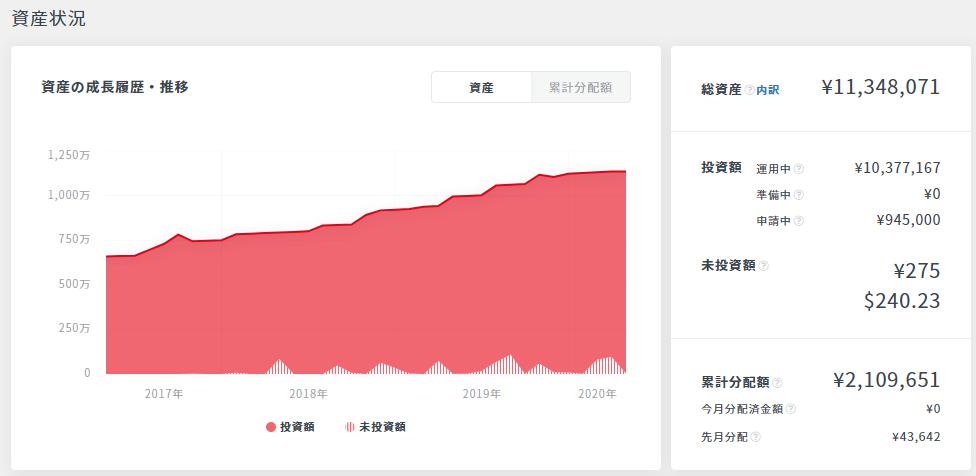
Task: Click the 2017年 axis label
Action: (164, 394)
